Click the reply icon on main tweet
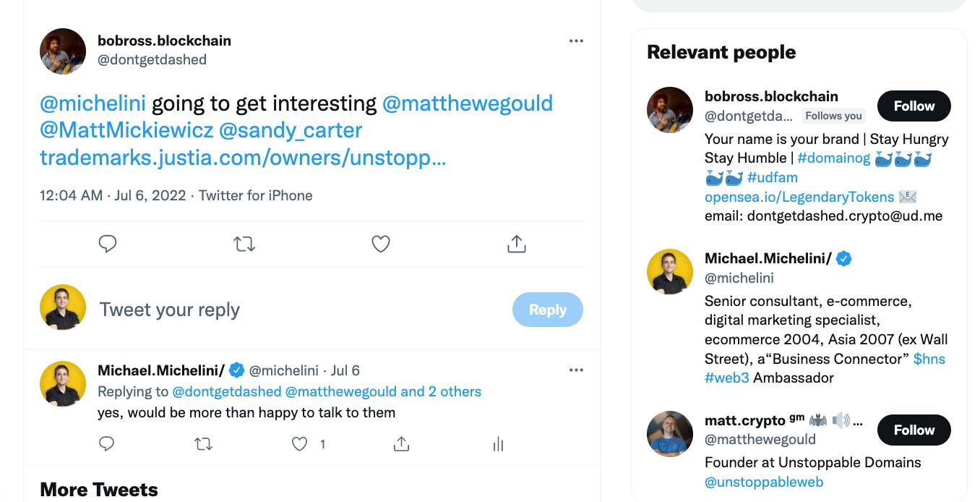Image resolution: width=980 pixels, height=502 pixels. click(108, 244)
